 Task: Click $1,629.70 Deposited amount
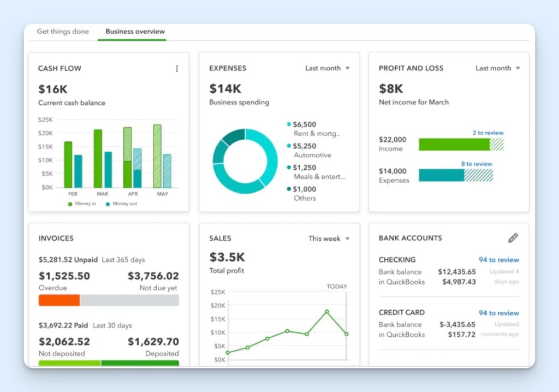click(x=153, y=342)
